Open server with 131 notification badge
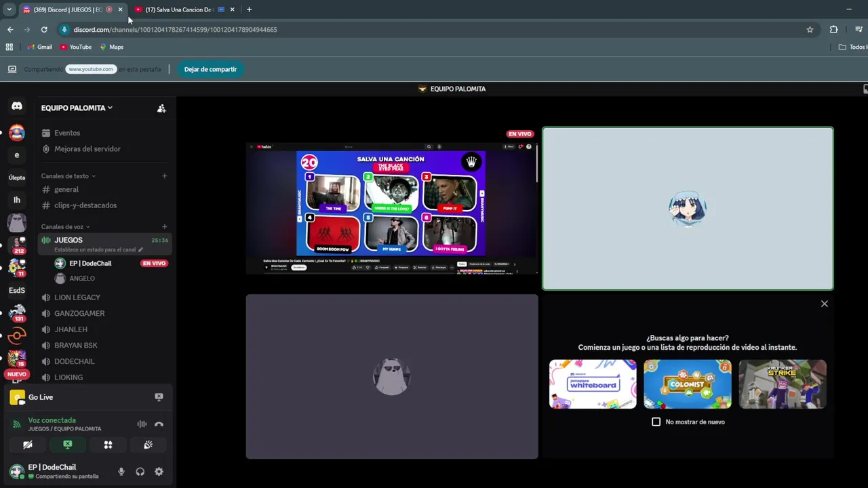Image resolution: width=868 pixels, height=488 pixels. 17,313
